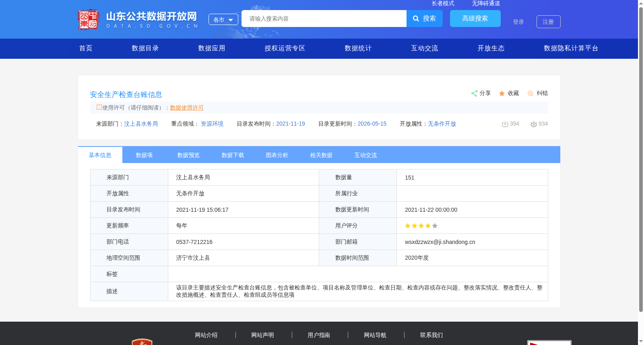This screenshot has width=644, height=345.
Task: Switch to the 数据项 tab
Action: tap(144, 155)
